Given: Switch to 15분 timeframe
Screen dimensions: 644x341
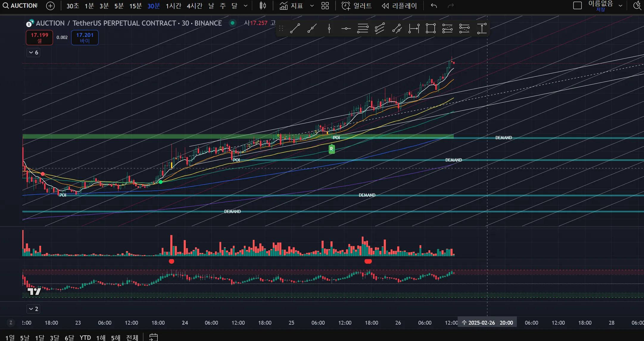Looking at the screenshot, I should click(x=135, y=6).
